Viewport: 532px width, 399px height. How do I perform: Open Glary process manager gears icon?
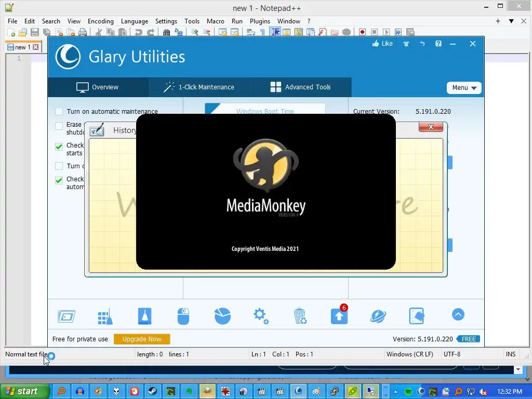pyautogui.click(x=261, y=316)
